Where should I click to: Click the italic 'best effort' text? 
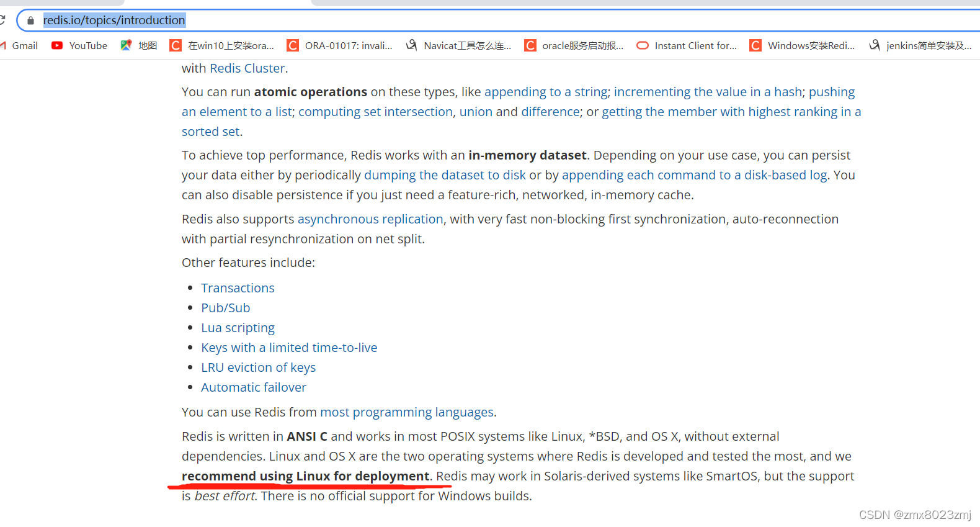(x=225, y=496)
